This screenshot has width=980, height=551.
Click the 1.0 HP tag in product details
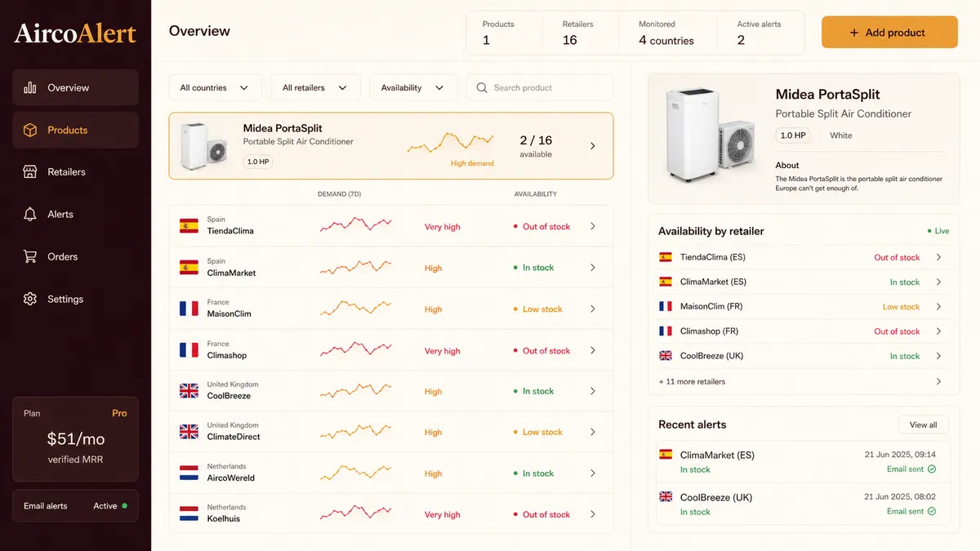click(x=792, y=136)
